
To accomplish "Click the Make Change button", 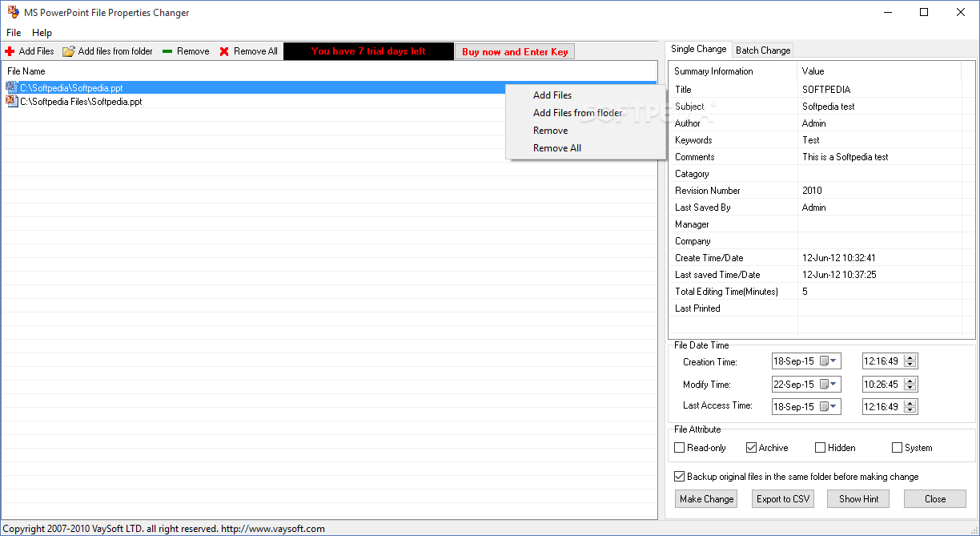I will click(x=706, y=499).
